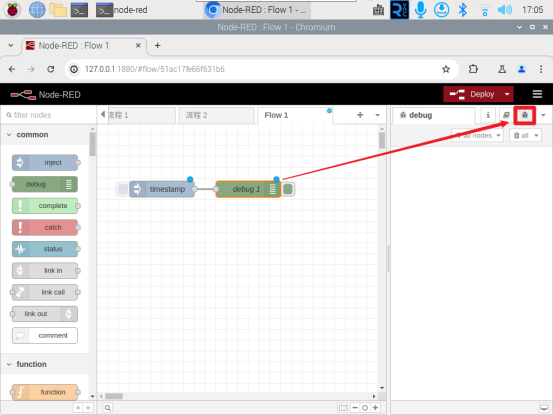553x415 pixels.
Task: Select the inject node in palette
Action: tap(45, 163)
